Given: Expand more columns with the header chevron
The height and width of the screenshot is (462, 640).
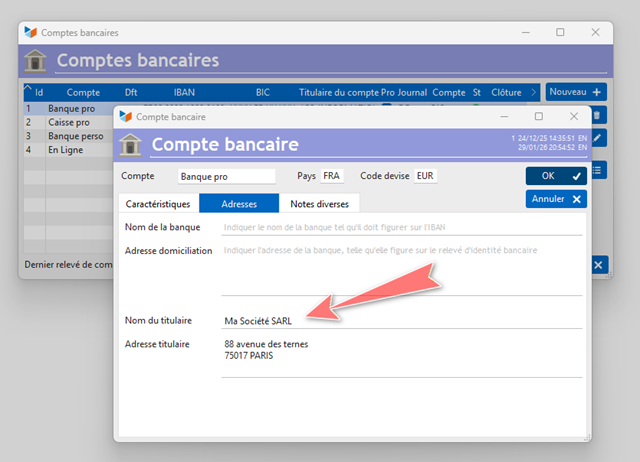Looking at the screenshot, I should pos(533,92).
